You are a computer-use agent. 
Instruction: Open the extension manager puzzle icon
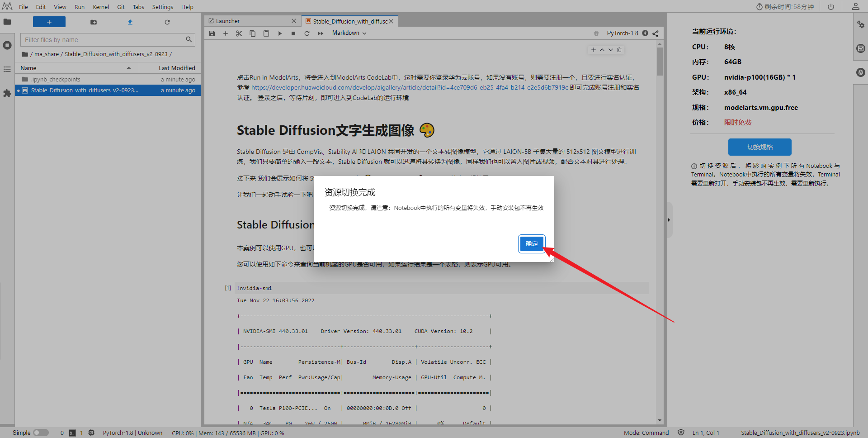7,93
